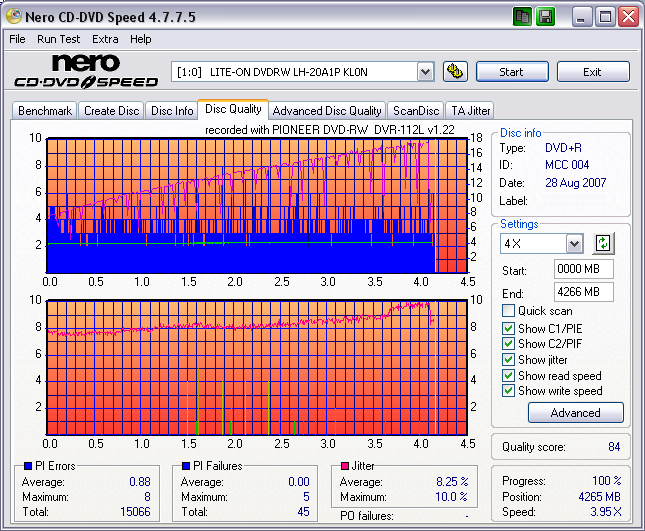
Task: Click the green refresh speed icon in Settings
Action: 602,243
